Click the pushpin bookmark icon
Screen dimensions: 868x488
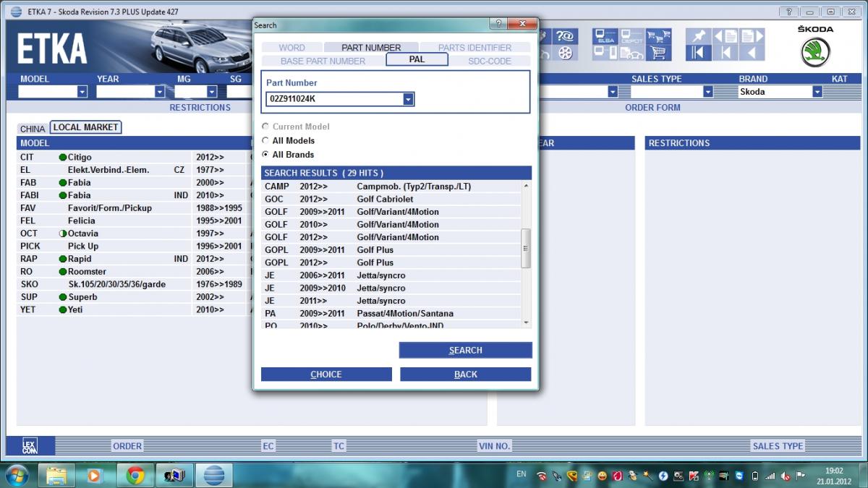(698, 36)
